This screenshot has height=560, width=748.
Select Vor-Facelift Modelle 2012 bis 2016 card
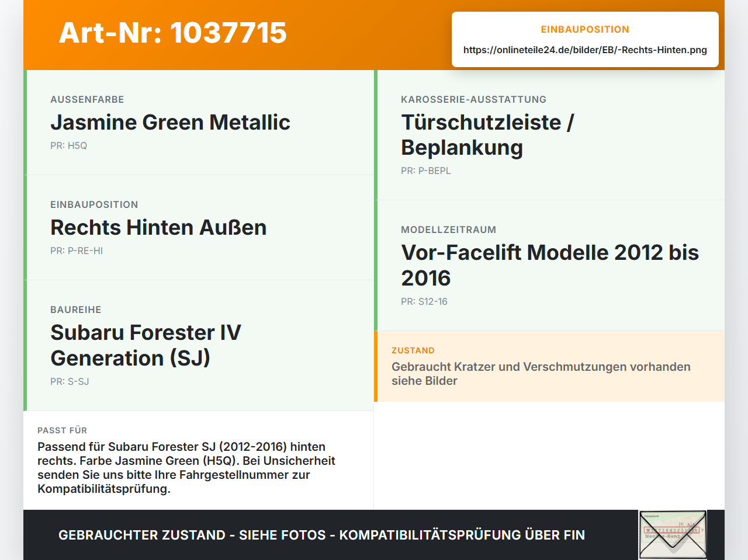(549, 266)
